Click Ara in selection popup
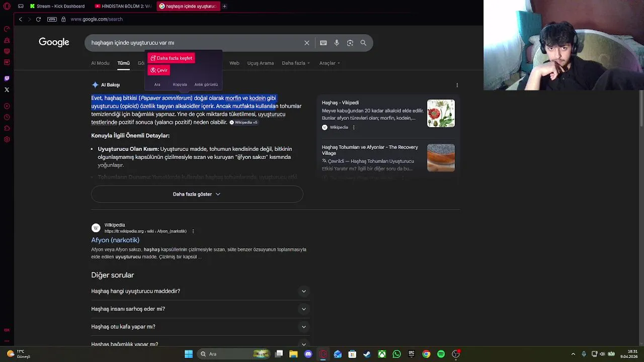 tap(157, 84)
